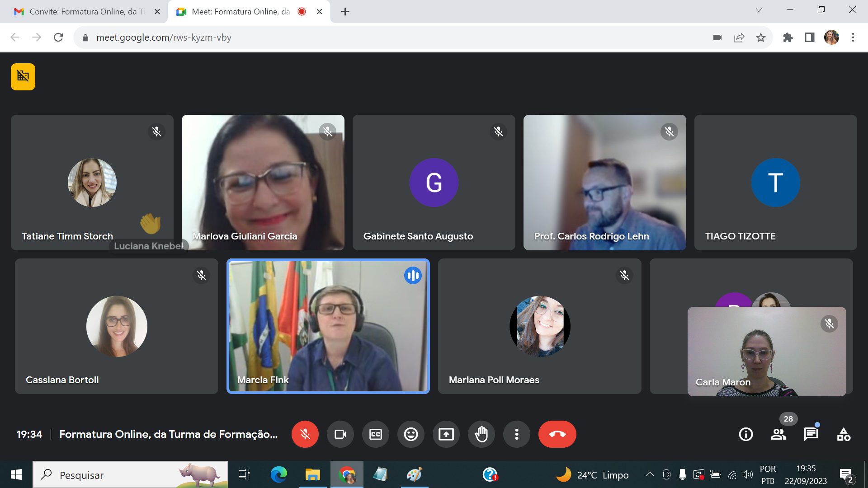Open the emoji reactions button
868x488 pixels.
[411, 434]
